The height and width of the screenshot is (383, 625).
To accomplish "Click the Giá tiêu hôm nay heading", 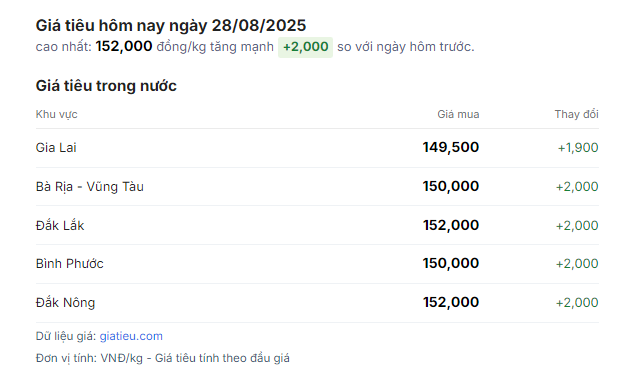I will click(171, 26).
